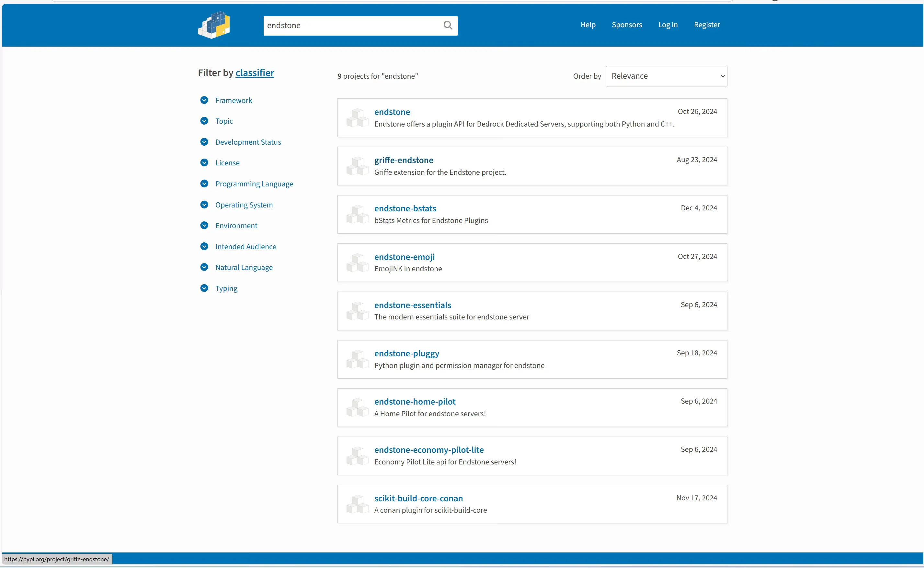
Task: Click the package icon beside griffe-endstone
Action: click(357, 166)
